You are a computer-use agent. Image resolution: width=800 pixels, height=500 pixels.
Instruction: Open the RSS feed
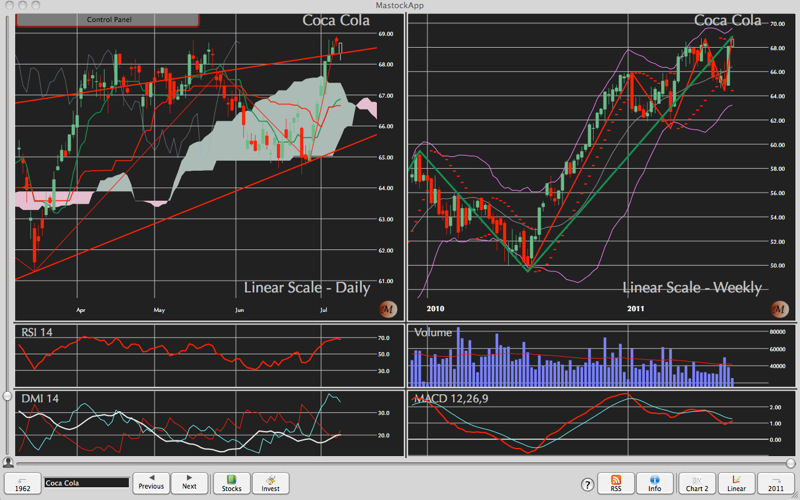[x=615, y=482]
